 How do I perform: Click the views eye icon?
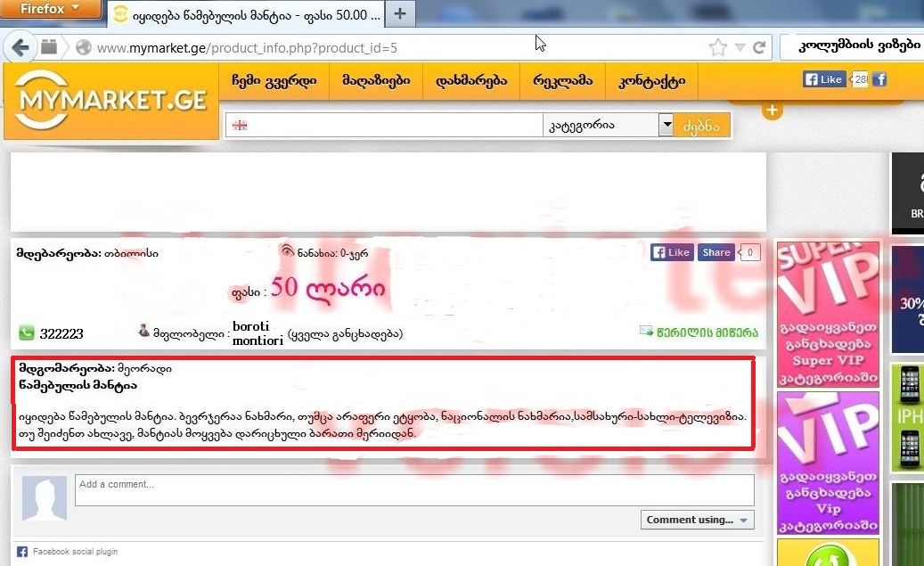[x=288, y=250]
